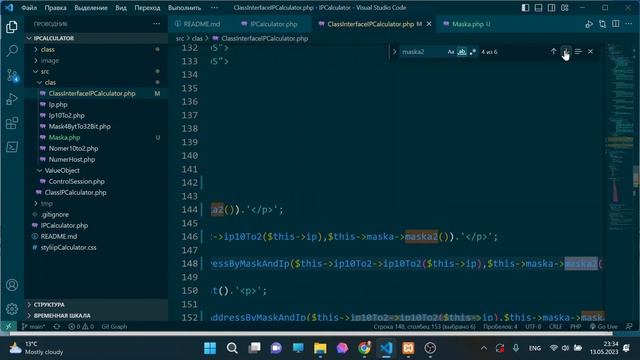The image size is (640, 360).
Task: Open the Manage gear icon
Action: tap(12, 309)
